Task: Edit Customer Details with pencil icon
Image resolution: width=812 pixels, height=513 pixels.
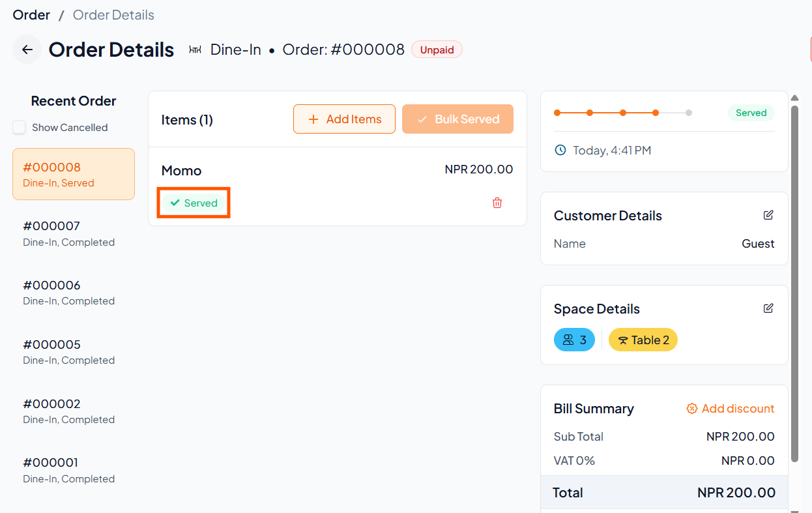Action: 768,215
